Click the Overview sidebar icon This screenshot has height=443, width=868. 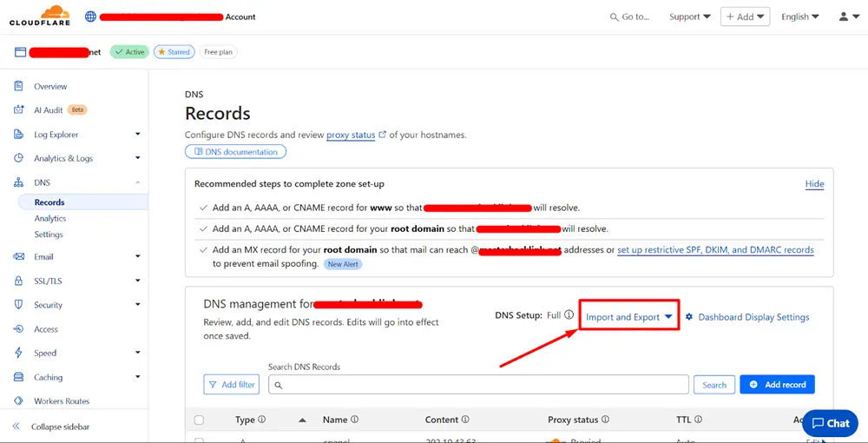click(18, 86)
